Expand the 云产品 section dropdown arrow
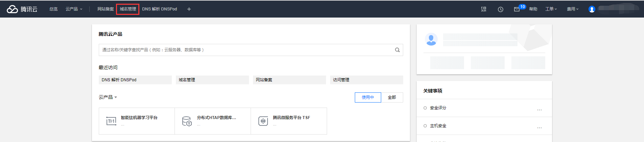 tap(116, 97)
